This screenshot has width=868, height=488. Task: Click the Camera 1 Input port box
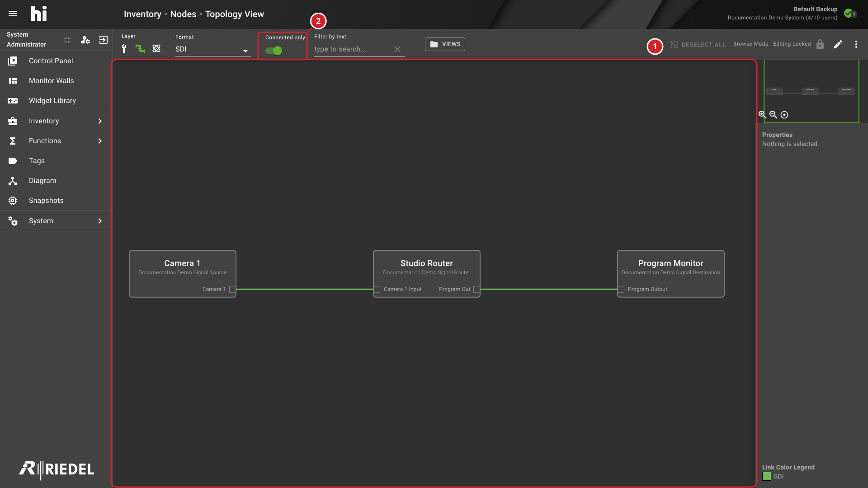coord(377,289)
